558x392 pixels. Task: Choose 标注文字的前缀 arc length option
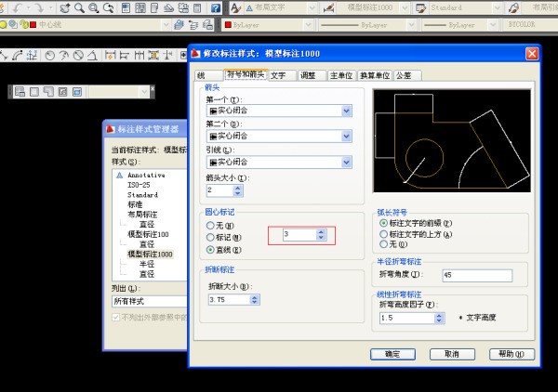383,223
